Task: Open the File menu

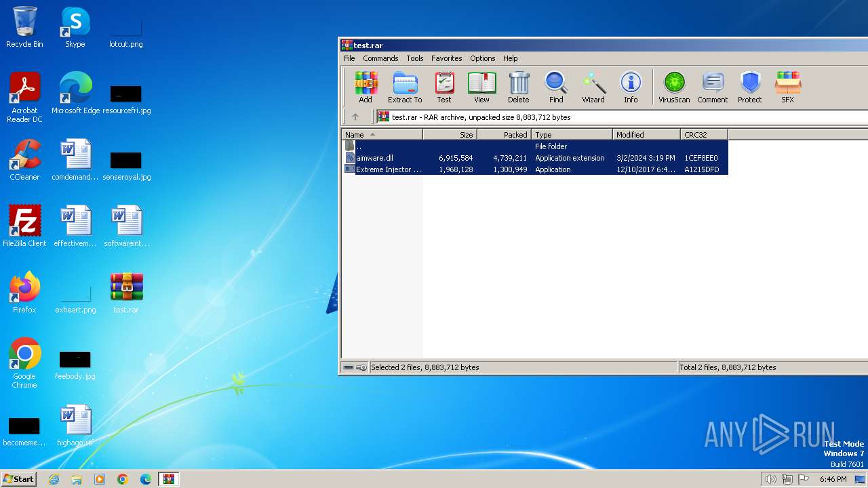Action: (x=349, y=58)
